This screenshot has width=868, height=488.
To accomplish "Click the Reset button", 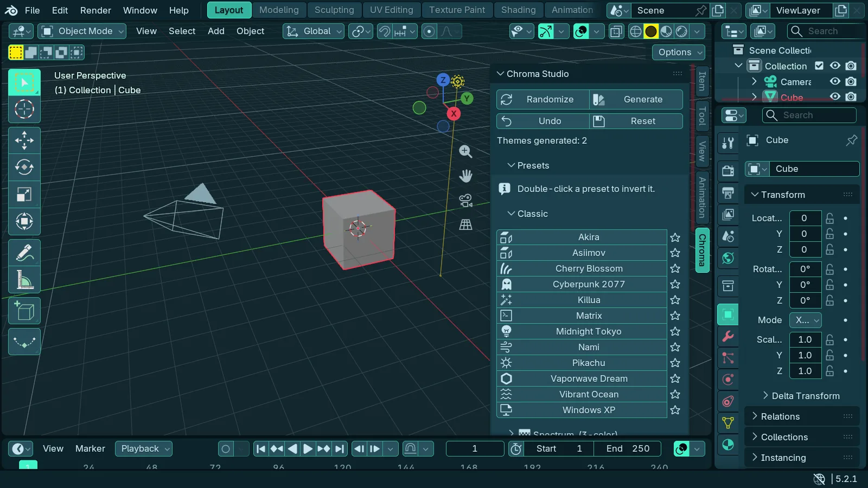I will (x=636, y=121).
